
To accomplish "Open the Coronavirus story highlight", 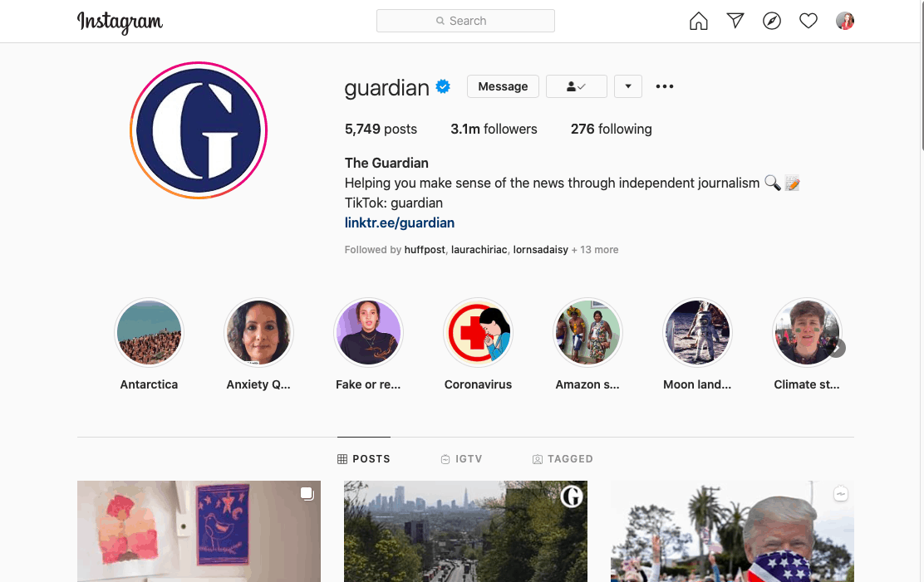I will (478, 333).
